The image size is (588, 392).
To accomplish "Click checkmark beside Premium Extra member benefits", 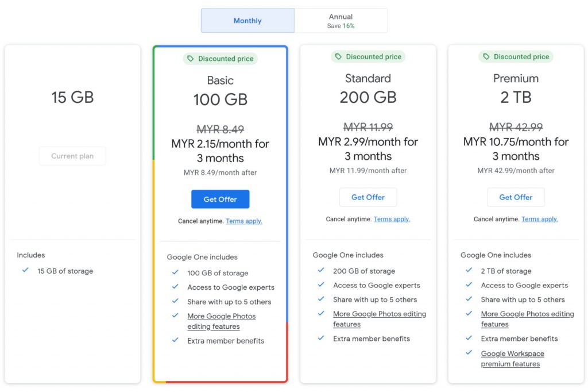I will click(x=469, y=338).
